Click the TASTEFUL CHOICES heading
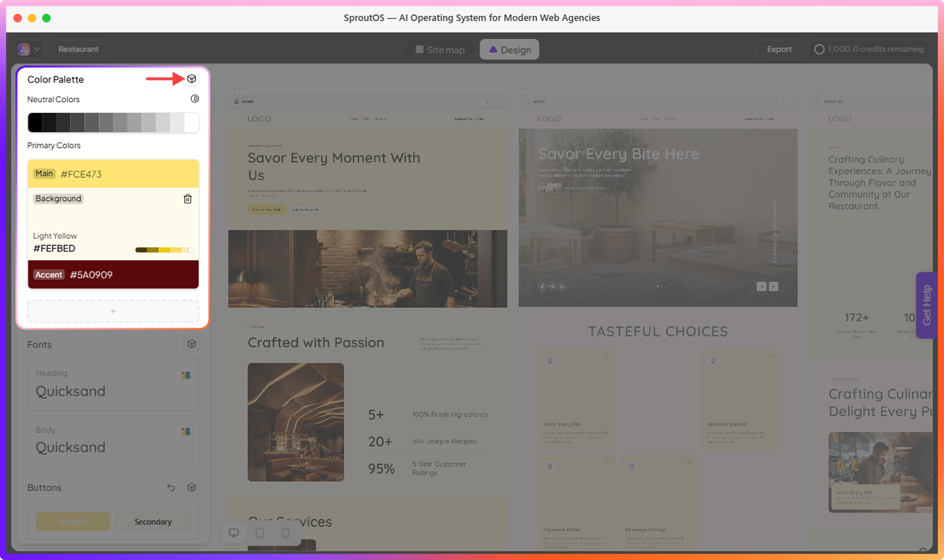 click(x=658, y=331)
